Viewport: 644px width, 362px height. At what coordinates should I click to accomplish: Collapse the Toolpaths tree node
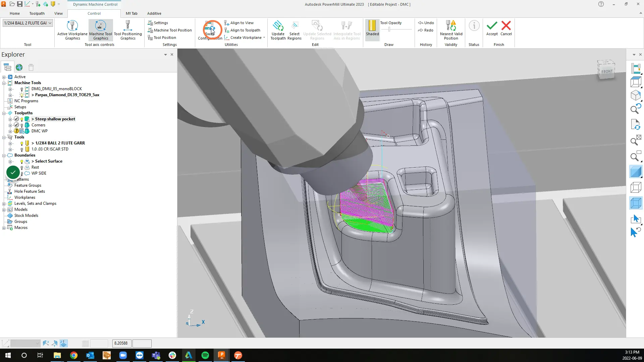point(4,113)
